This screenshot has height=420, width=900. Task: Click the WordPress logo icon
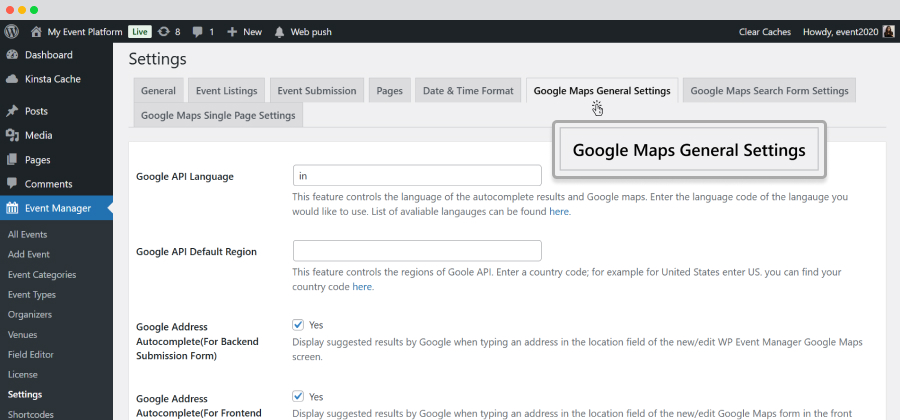[11, 32]
